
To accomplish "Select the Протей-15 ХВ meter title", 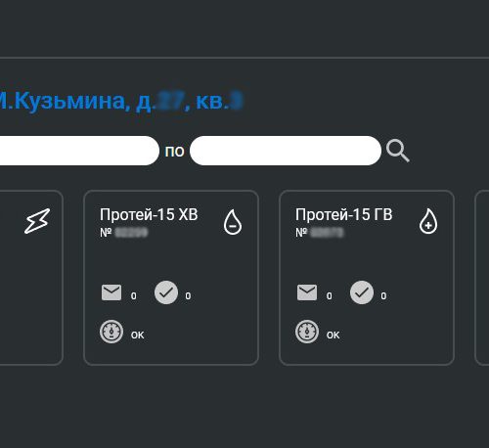I will tap(149, 214).
